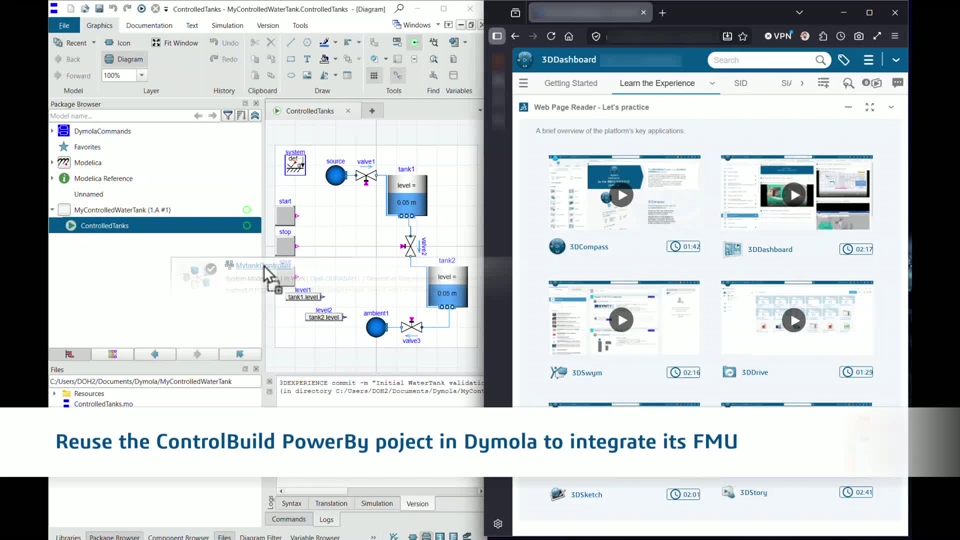Toggle the grid display in Tools group
Viewport: 960px width, 540px height.
point(373,75)
